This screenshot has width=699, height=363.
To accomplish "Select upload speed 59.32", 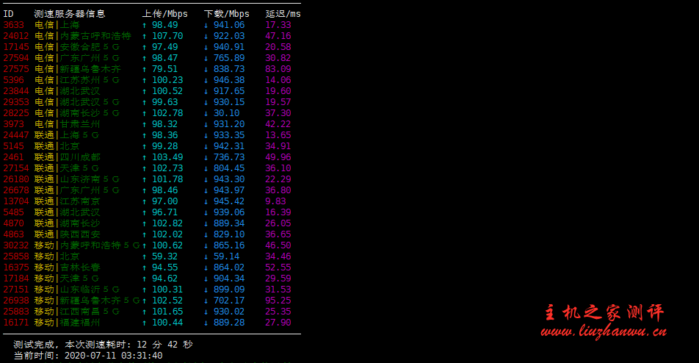I will pos(164,256).
